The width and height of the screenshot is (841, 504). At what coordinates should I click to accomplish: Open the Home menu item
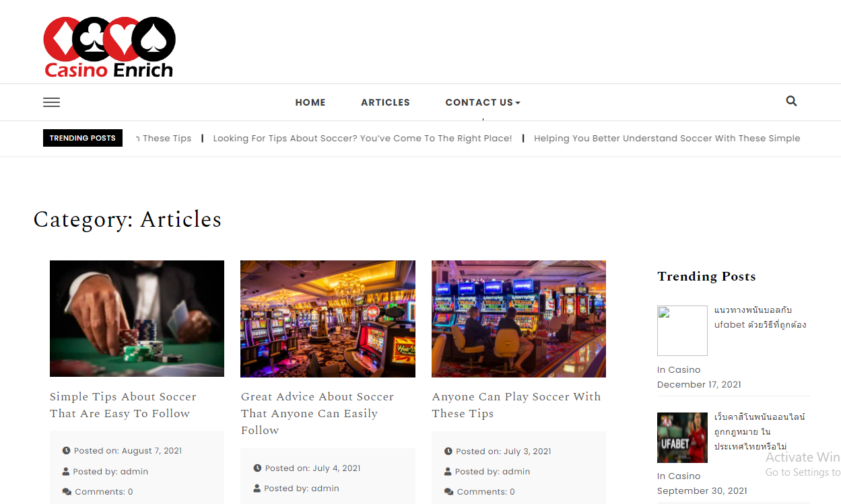[310, 102]
